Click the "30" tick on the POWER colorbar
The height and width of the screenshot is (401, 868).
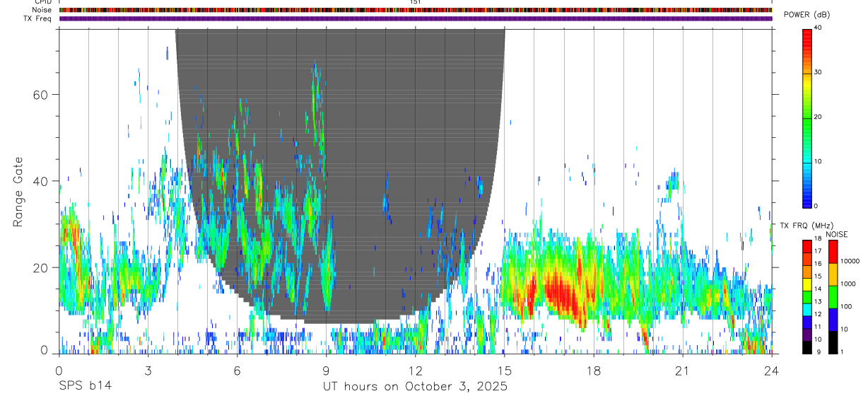click(819, 72)
